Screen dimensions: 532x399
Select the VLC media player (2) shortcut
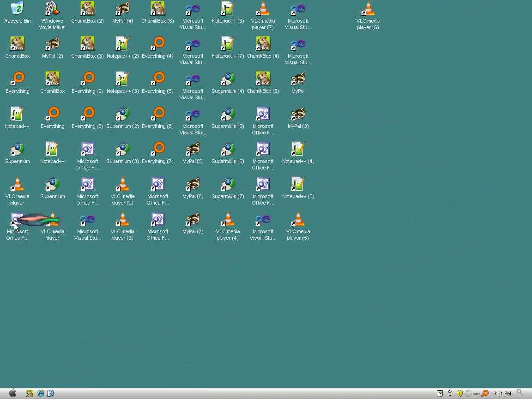(122, 191)
